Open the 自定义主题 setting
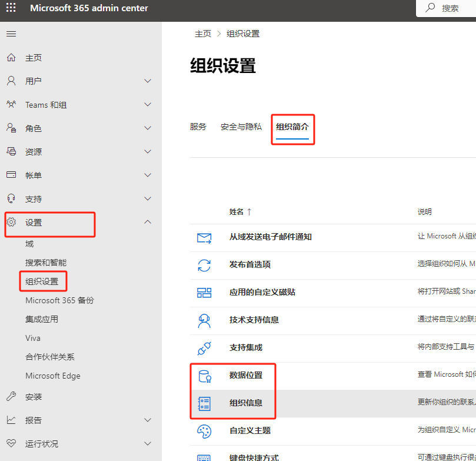The height and width of the screenshot is (461, 476). (250, 430)
